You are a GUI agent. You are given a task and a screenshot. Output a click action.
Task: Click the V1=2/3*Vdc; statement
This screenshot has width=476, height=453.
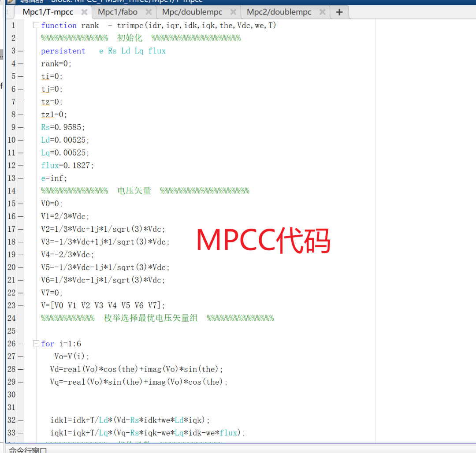click(x=65, y=216)
